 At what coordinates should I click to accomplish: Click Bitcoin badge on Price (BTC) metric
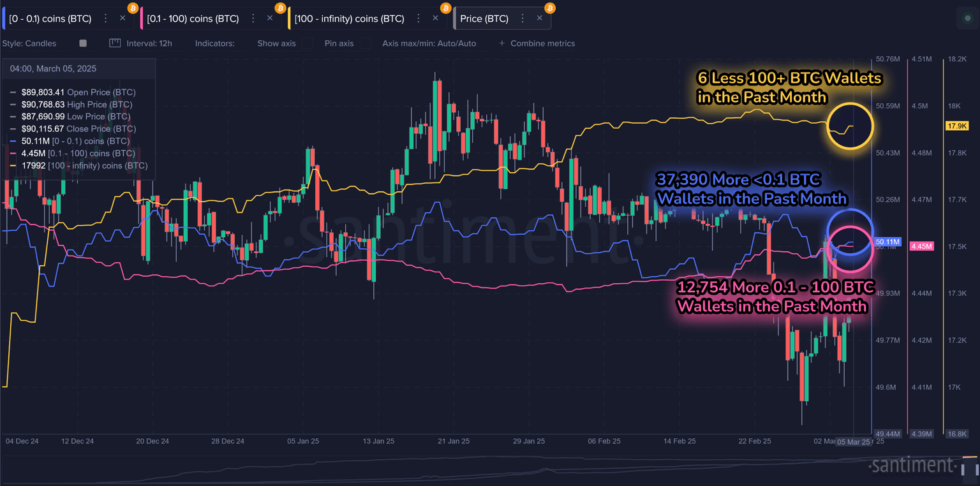(x=549, y=8)
